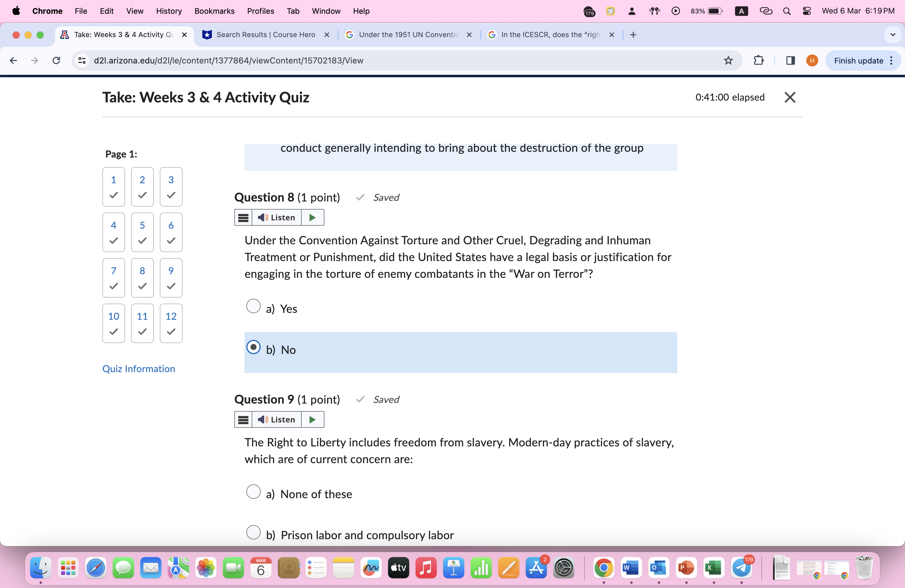Viewport: 905px width, 588px height.
Task: Play the Question 8 Listen audio
Action: 312,218
